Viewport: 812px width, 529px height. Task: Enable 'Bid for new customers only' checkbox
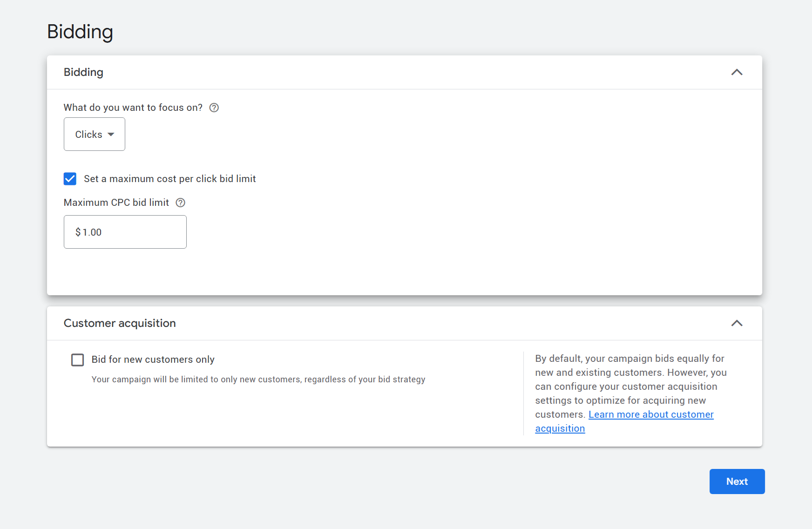coord(77,359)
